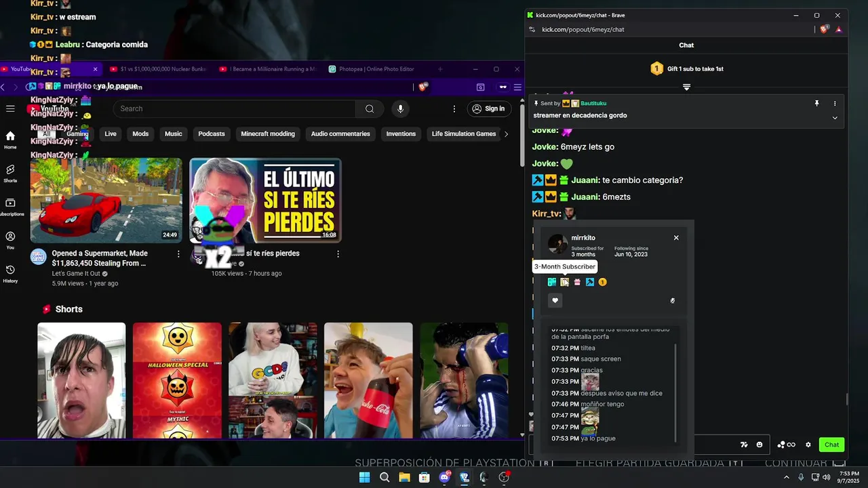Click the pink gift box badge
The height and width of the screenshot is (488, 868).
[x=577, y=282]
